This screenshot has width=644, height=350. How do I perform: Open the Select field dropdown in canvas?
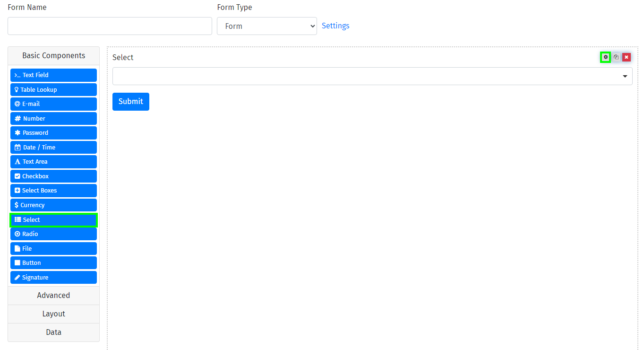tap(372, 76)
